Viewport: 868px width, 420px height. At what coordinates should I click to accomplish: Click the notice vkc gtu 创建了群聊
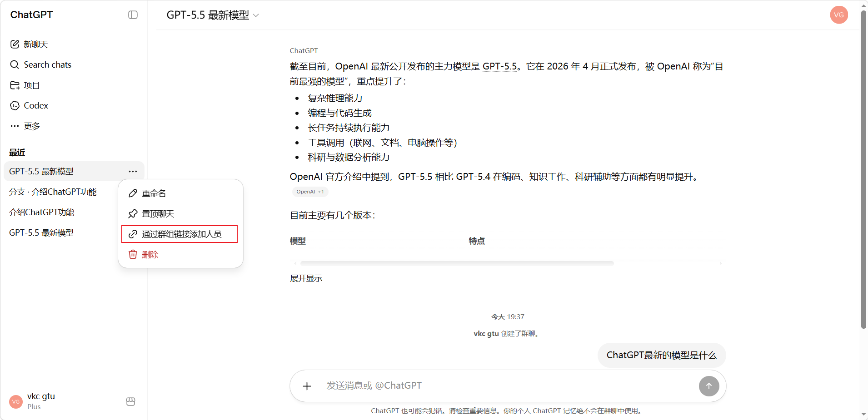click(x=508, y=334)
